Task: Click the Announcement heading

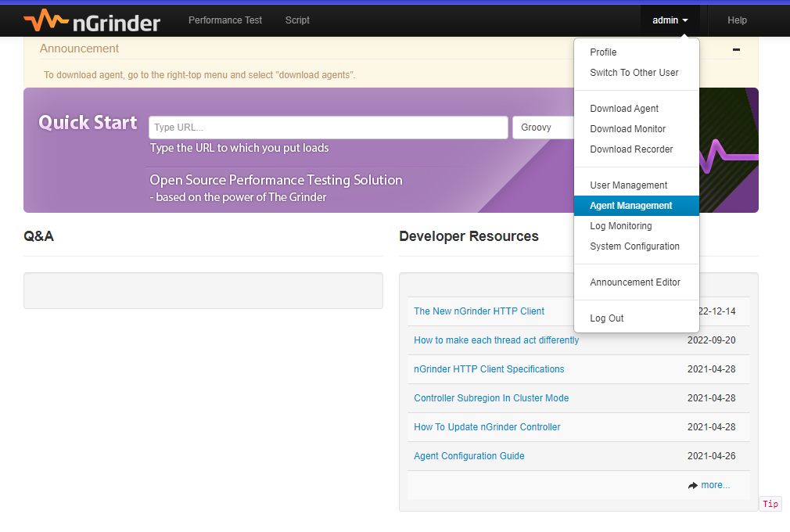Action: tap(79, 49)
